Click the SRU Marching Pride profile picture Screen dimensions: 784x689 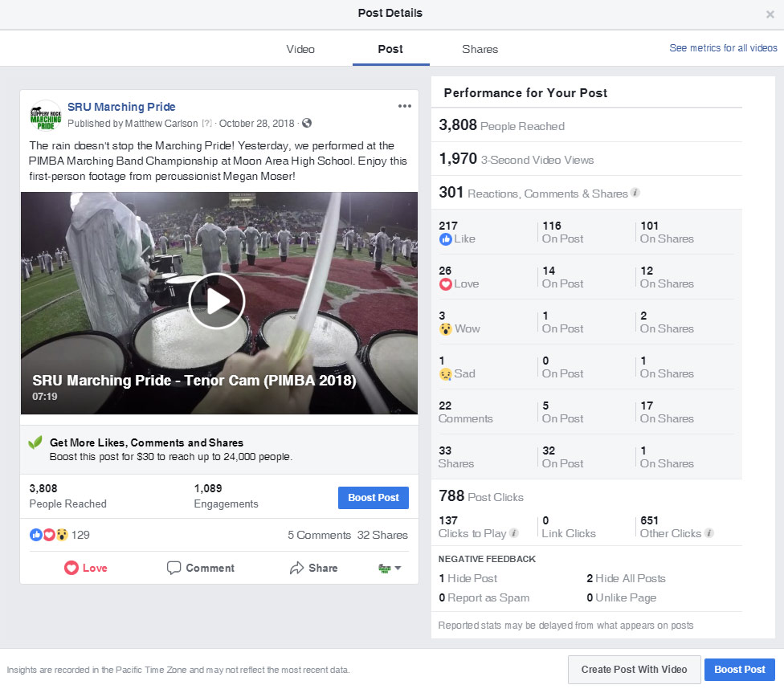(45, 115)
